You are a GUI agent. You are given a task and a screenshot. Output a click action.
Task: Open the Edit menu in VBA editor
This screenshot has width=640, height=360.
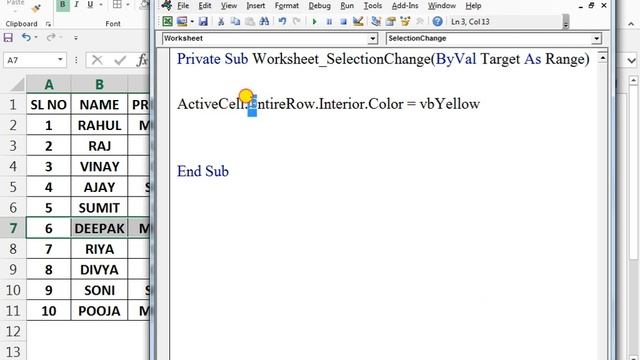tap(204, 6)
